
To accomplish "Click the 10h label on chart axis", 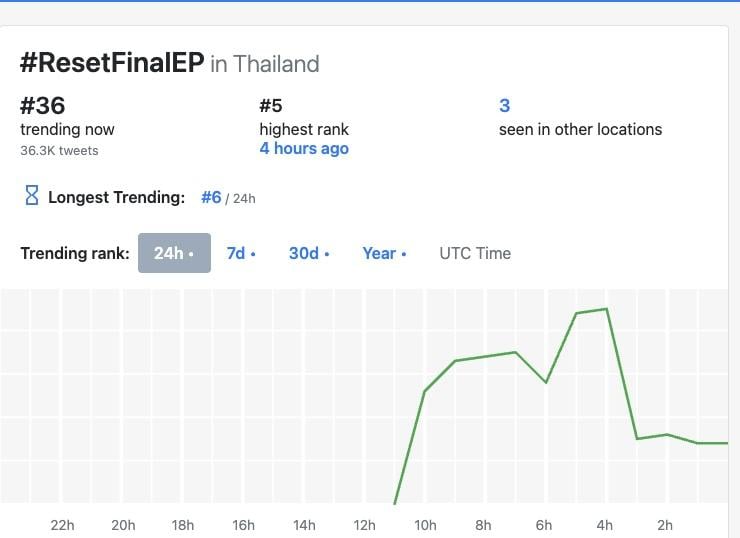I will click(x=424, y=525).
